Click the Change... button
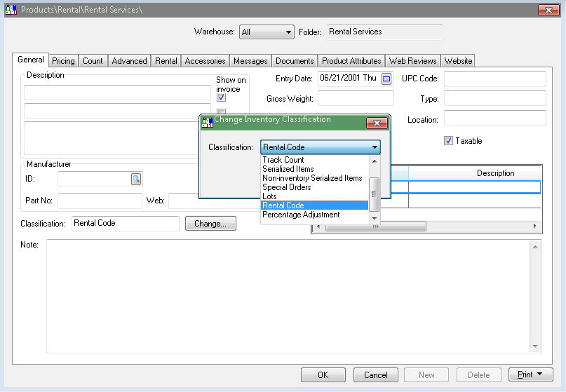 coord(210,224)
